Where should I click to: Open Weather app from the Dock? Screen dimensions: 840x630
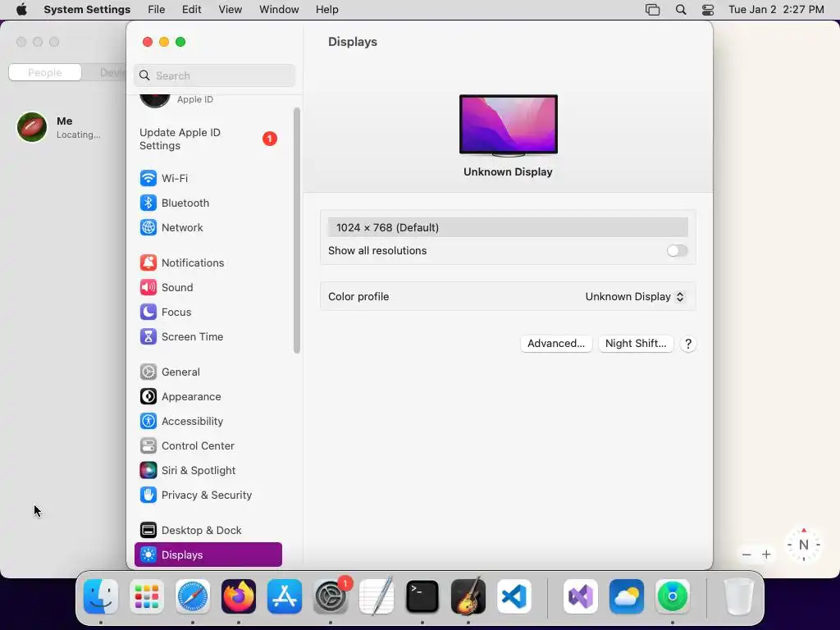[x=627, y=596]
